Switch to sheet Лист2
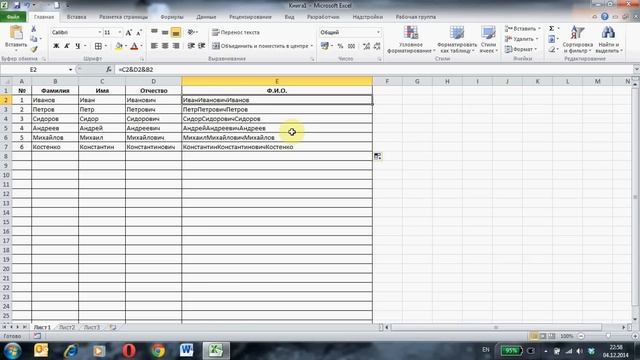 click(67, 327)
